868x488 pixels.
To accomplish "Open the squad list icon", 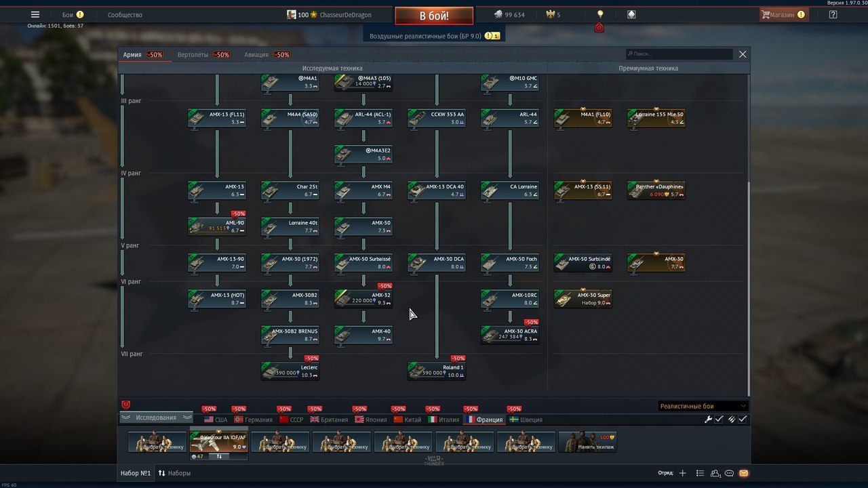I will click(700, 473).
